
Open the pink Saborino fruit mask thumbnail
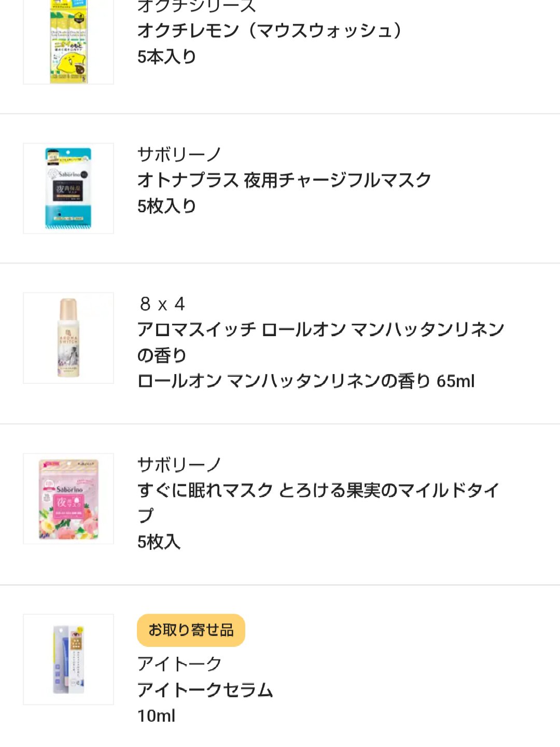coord(68,499)
